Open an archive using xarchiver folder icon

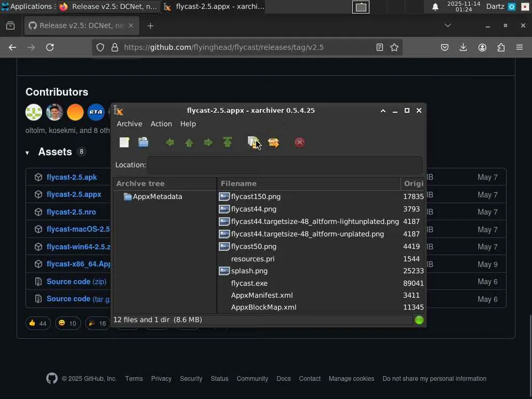(x=143, y=142)
